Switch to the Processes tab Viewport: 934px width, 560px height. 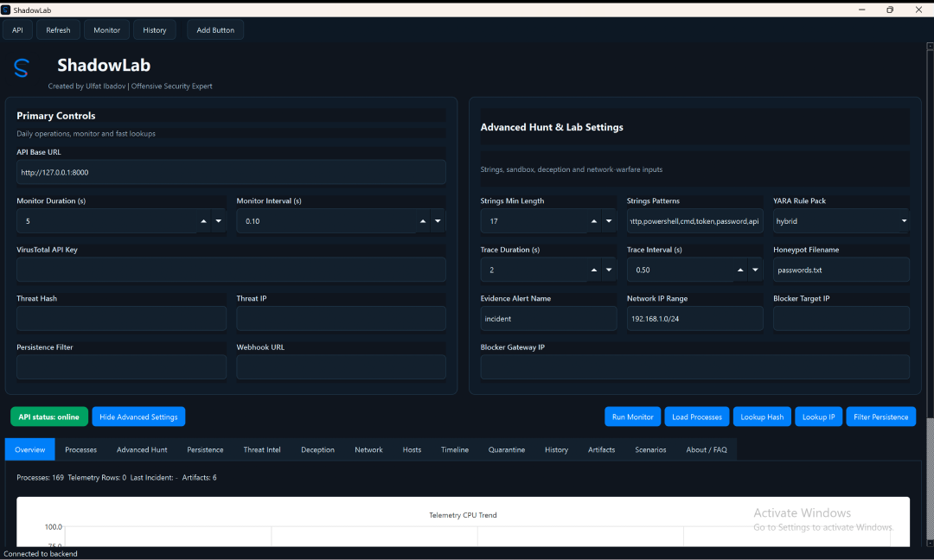pyautogui.click(x=80, y=449)
